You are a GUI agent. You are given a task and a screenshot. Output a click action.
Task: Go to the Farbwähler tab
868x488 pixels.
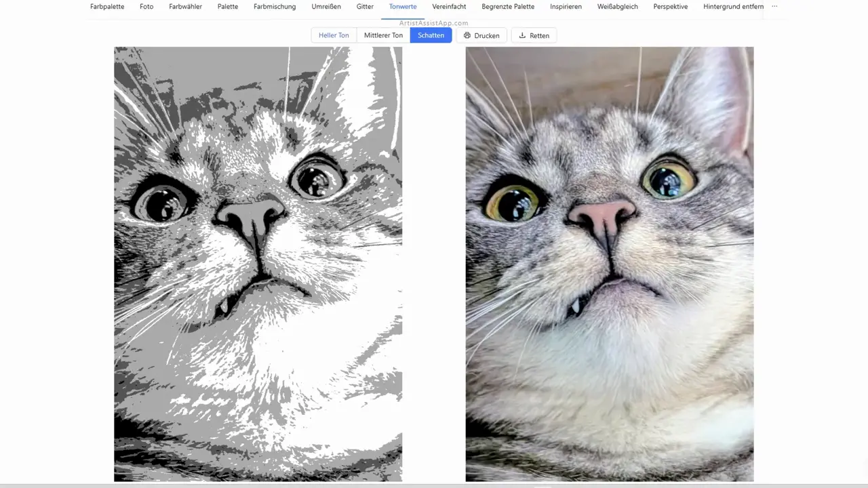185,7
